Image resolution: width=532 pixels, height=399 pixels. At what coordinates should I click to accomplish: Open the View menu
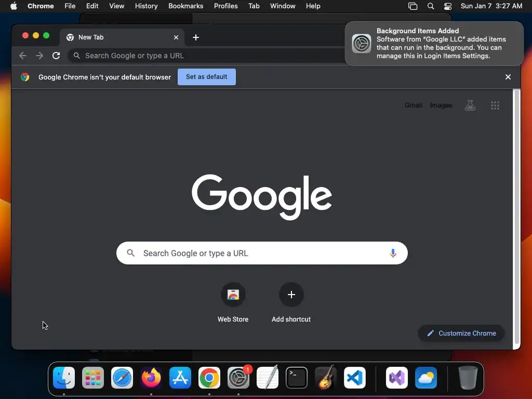pyautogui.click(x=117, y=6)
